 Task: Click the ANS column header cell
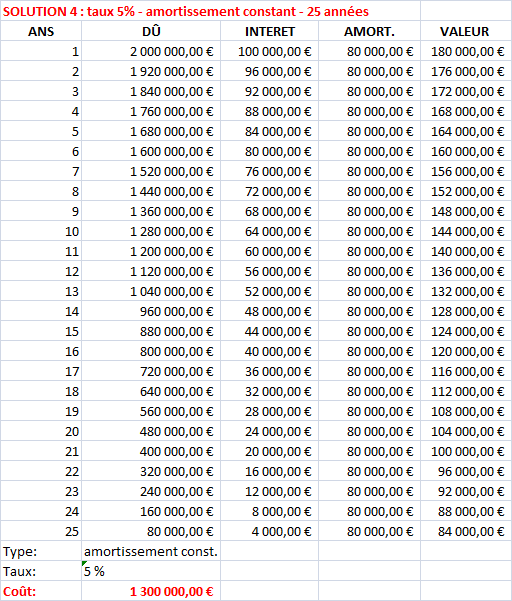click(x=41, y=31)
